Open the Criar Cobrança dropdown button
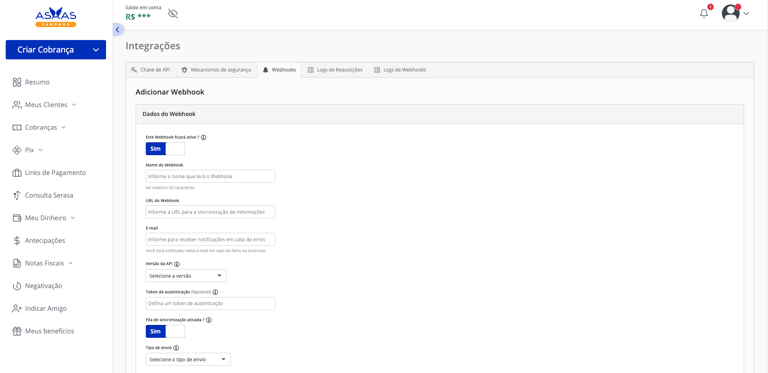768x373 pixels. coord(56,49)
